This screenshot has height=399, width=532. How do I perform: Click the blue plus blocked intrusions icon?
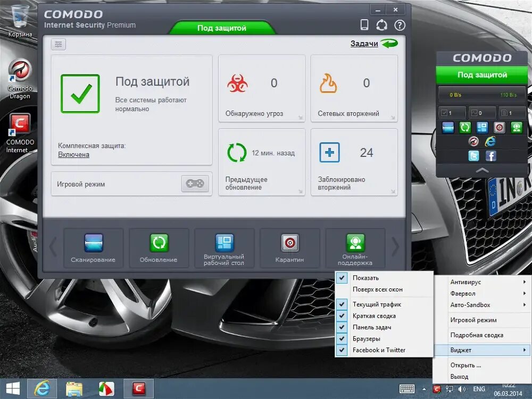tap(329, 152)
